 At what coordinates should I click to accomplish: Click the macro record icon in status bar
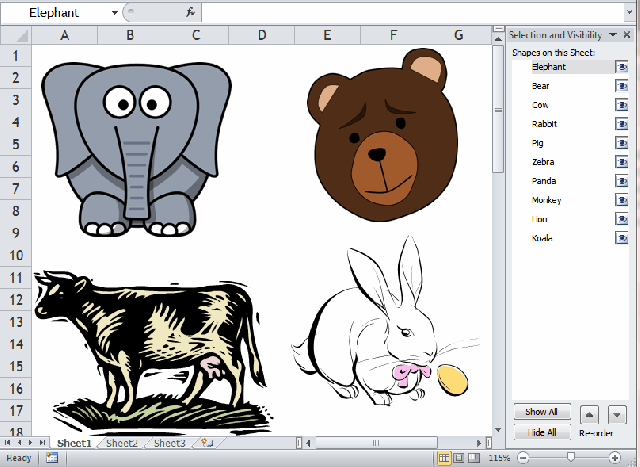51,457
